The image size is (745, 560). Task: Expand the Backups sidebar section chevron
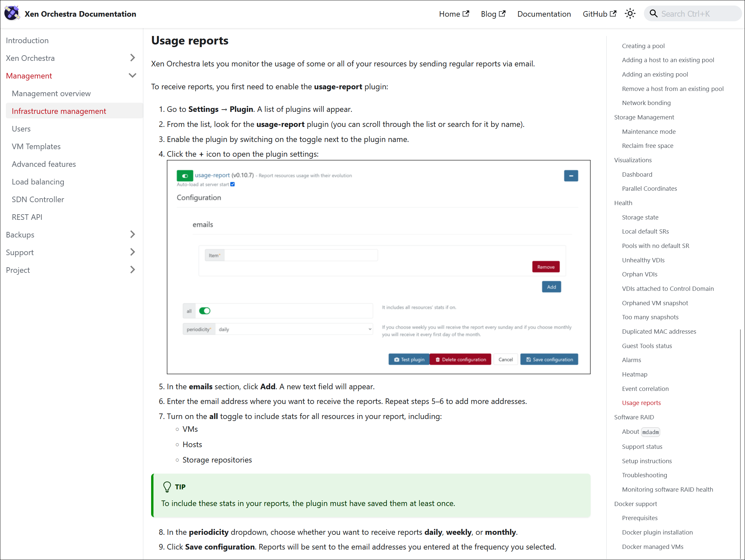pos(133,235)
